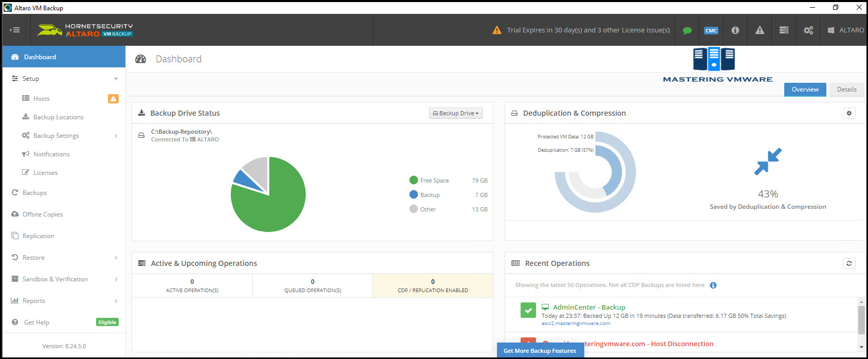Click the Active & Upcoming Operations list icon
Viewport: 868px width, 359px height.
142,263
